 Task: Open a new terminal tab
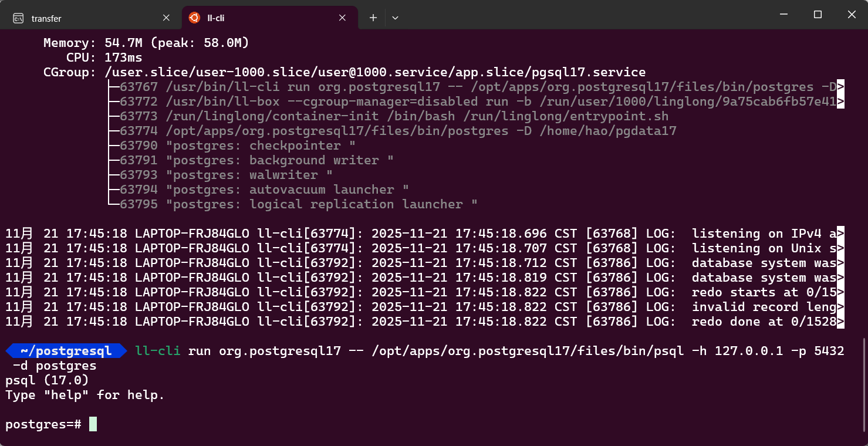click(x=373, y=18)
